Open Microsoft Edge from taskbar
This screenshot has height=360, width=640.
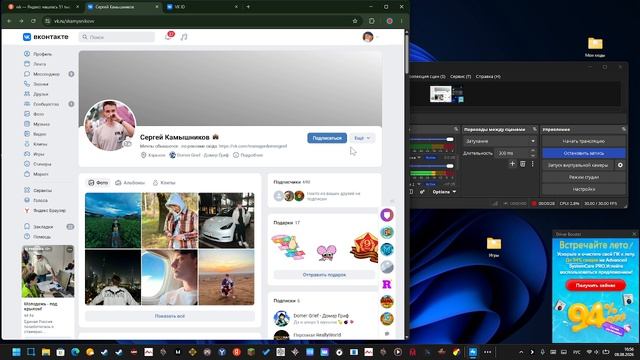[x=75, y=352]
